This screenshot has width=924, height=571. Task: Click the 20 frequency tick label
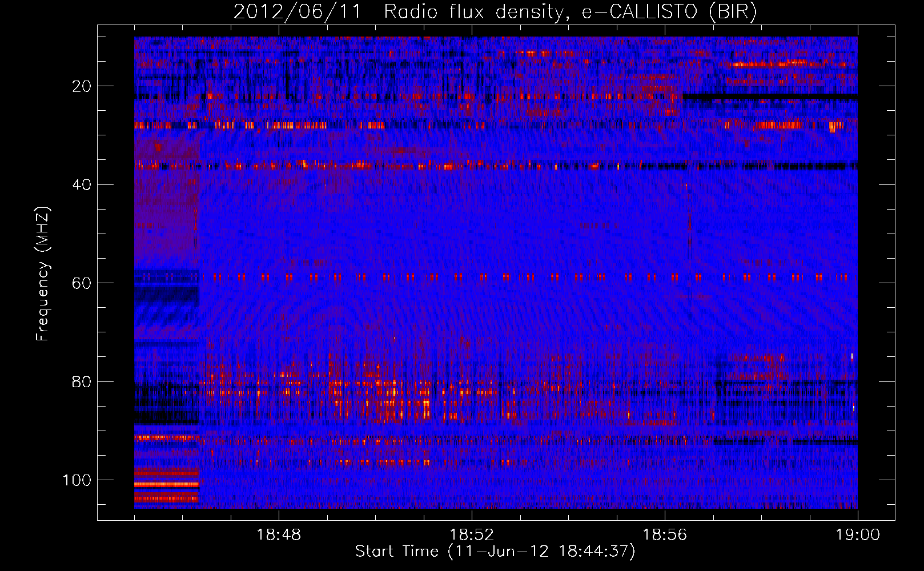point(82,86)
